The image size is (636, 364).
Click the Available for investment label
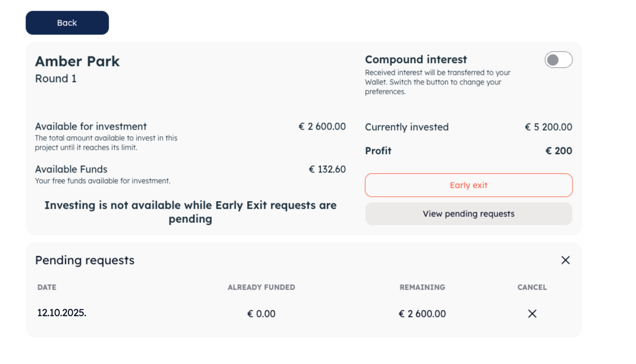(91, 127)
